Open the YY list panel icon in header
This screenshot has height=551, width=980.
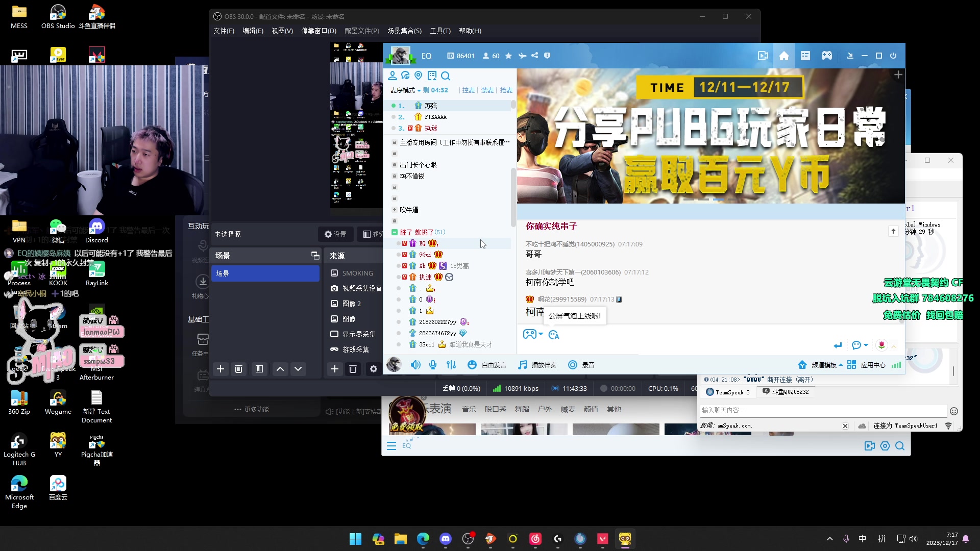805,56
